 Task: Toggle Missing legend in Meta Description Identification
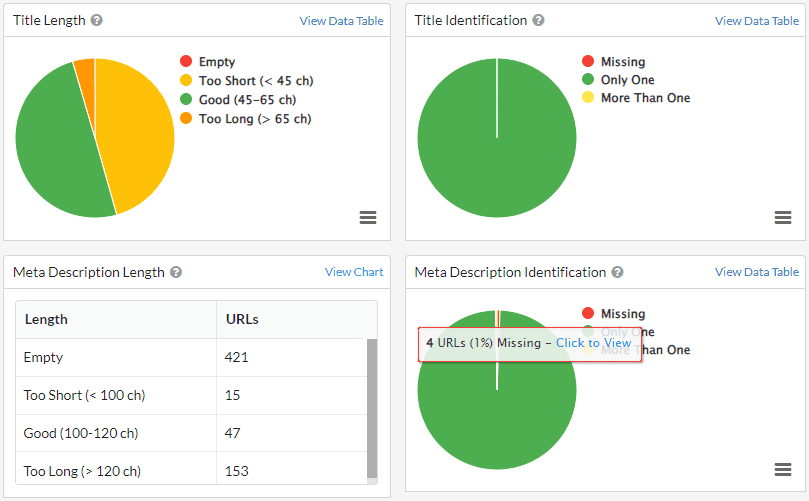click(613, 313)
